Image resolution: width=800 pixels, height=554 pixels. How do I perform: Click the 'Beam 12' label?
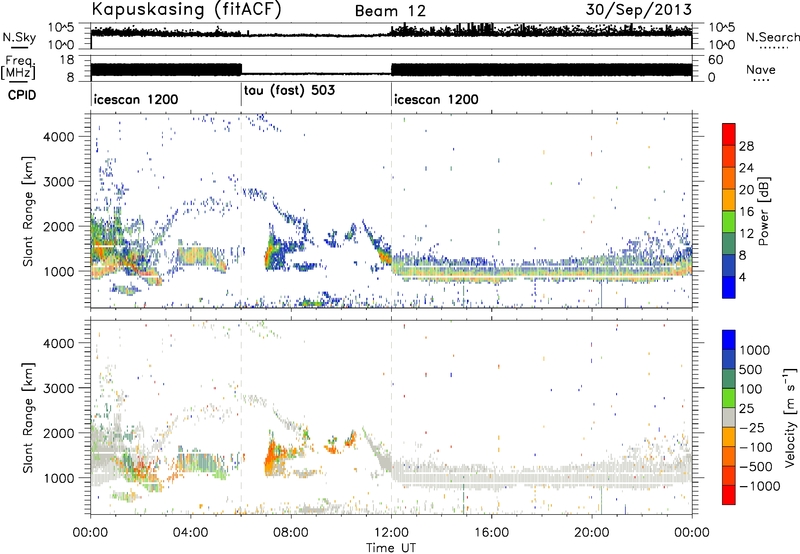390,11
